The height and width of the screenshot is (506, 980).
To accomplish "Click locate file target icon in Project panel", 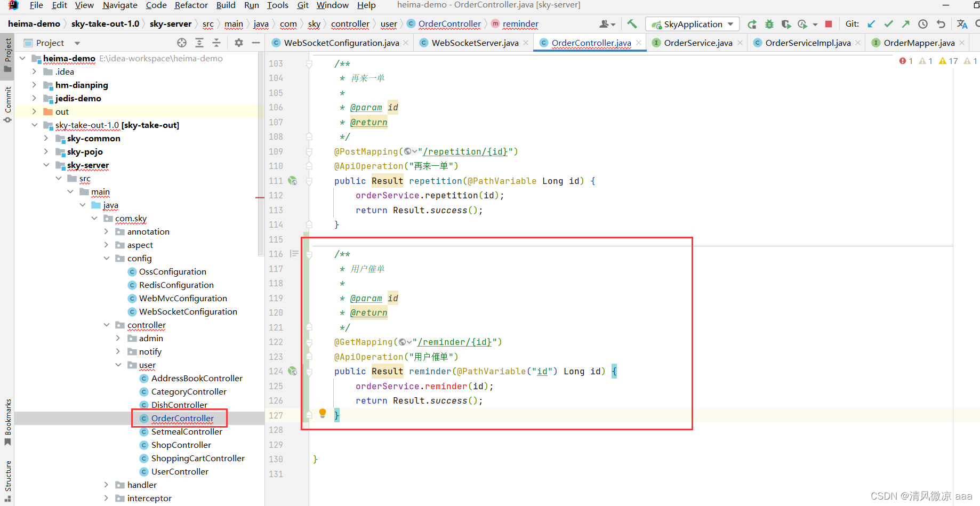I will click(x=182, y=43).
